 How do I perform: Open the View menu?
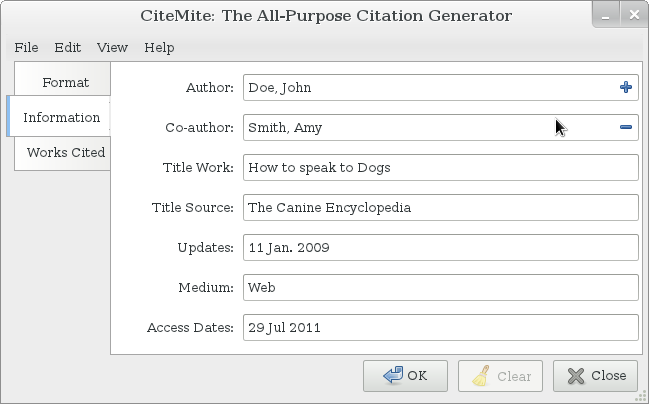click(112, 47)
